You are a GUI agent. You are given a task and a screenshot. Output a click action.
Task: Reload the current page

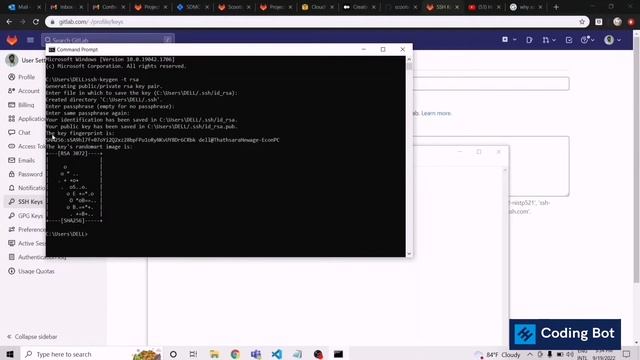[36, 22]
